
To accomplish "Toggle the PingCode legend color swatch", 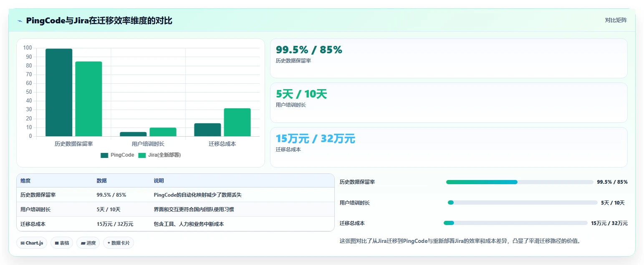I will pyautogui.click(x=104, y=155).
